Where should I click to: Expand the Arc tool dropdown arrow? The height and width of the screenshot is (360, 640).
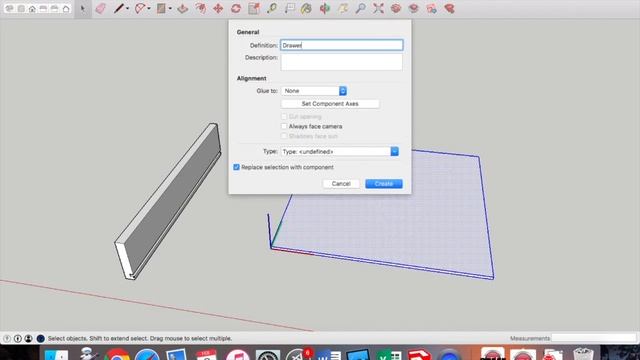tap(149, 9)
